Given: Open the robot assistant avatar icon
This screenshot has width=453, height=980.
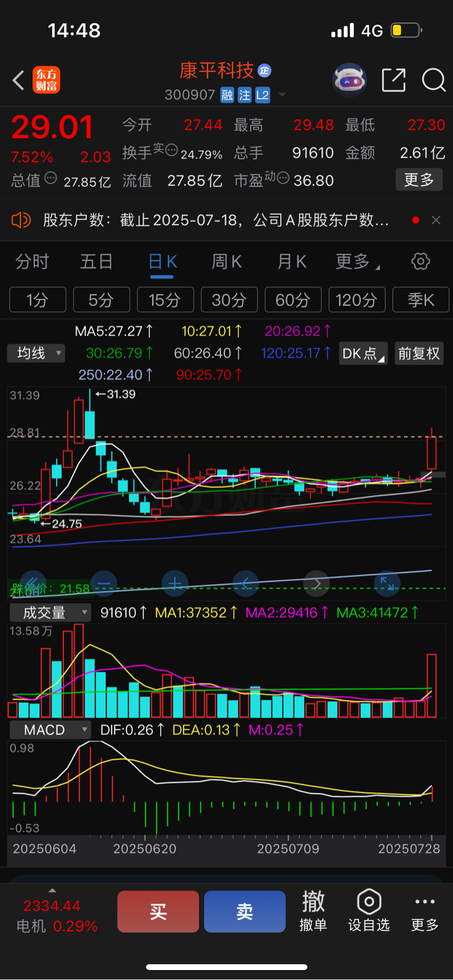Looking at the screenshot, I should [350, 80].
